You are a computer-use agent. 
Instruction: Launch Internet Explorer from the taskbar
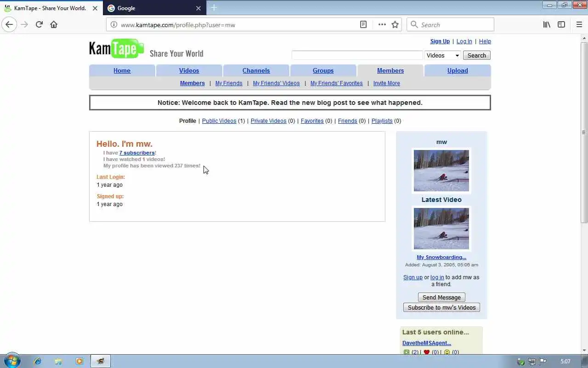point(38,361)
